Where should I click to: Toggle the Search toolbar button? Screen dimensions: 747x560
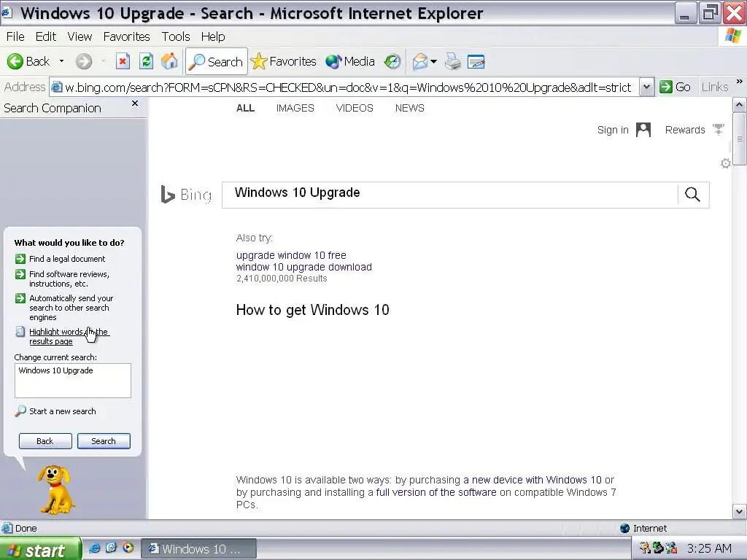[217, 61]
